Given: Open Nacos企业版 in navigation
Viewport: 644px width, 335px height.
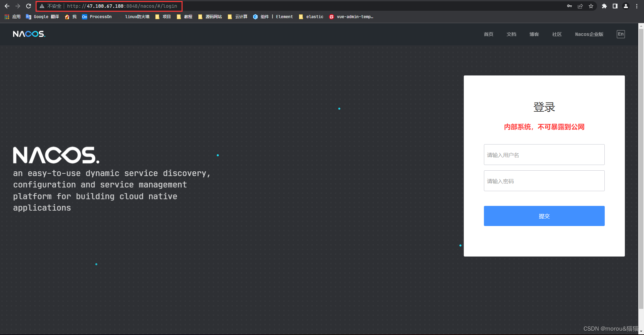Looking at the screenshot, I should click(x=589, y=34).
